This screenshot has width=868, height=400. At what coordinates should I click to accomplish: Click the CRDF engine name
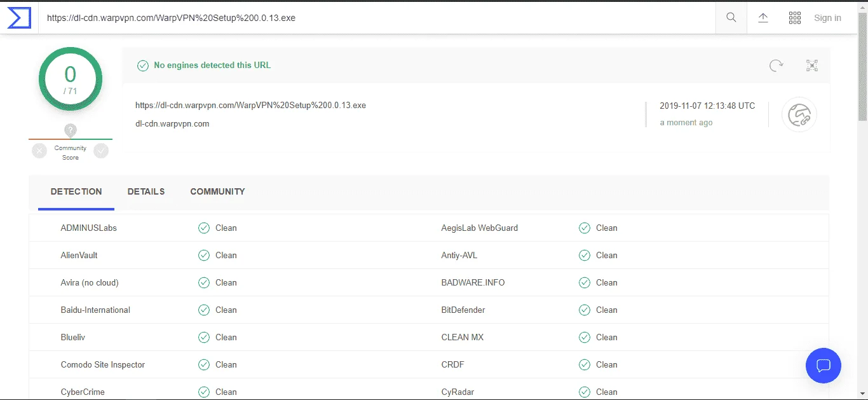point(453,364)
